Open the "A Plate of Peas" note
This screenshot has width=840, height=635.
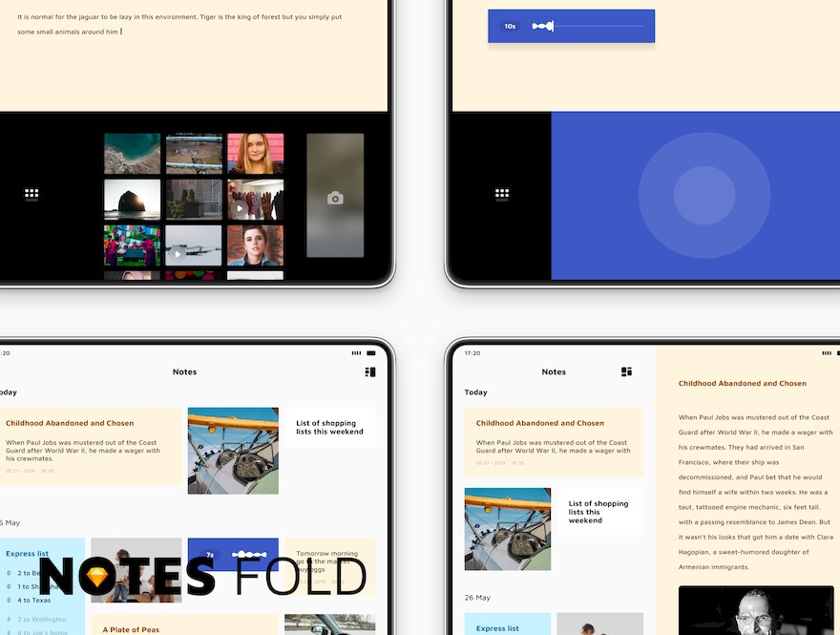[x=185, y=624]
